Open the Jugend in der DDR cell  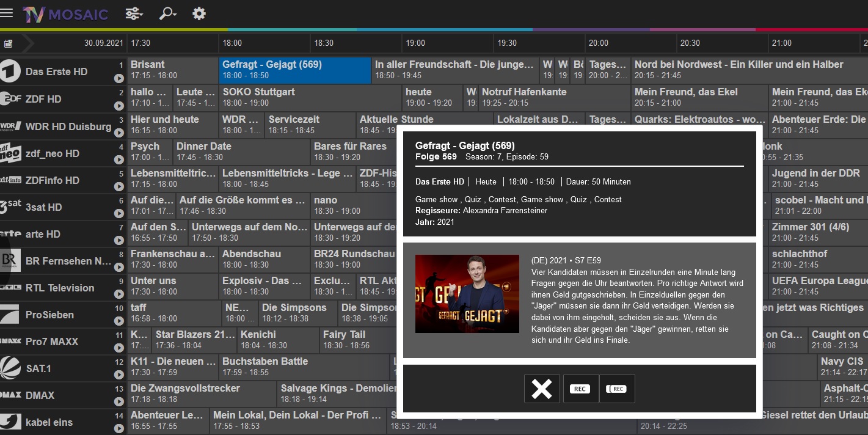819,178
